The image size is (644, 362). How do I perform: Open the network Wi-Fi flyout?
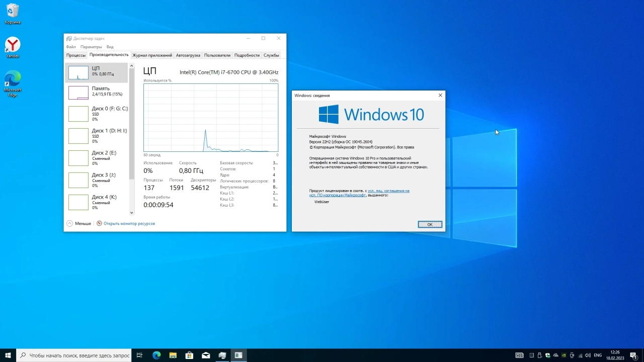580,355
